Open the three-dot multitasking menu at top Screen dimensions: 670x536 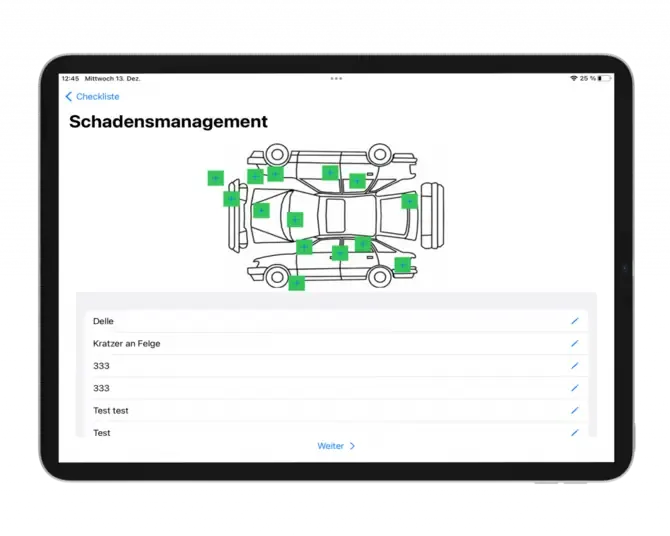coord(336,79)
